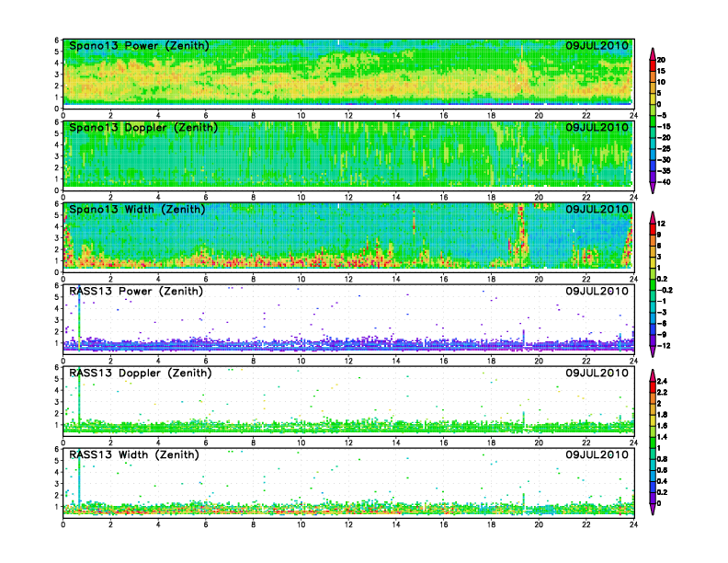The width and height of the screenshot is (728, 563).
Task: Click the 'RASS13 Power (Zenith)' panel title
Action: [136, 292]
